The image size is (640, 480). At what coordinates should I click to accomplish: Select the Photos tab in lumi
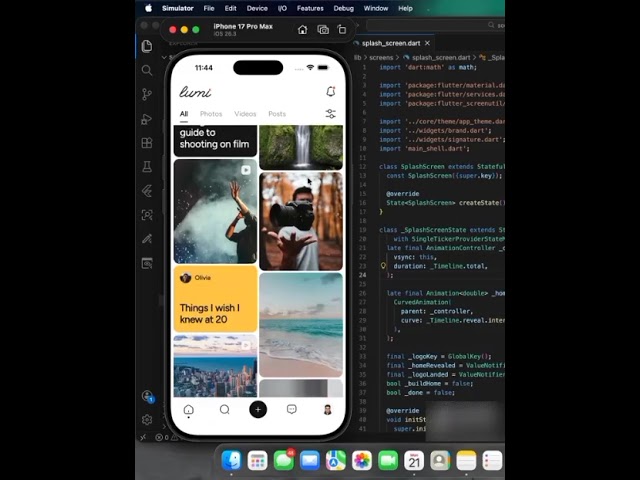coord(211,114)
